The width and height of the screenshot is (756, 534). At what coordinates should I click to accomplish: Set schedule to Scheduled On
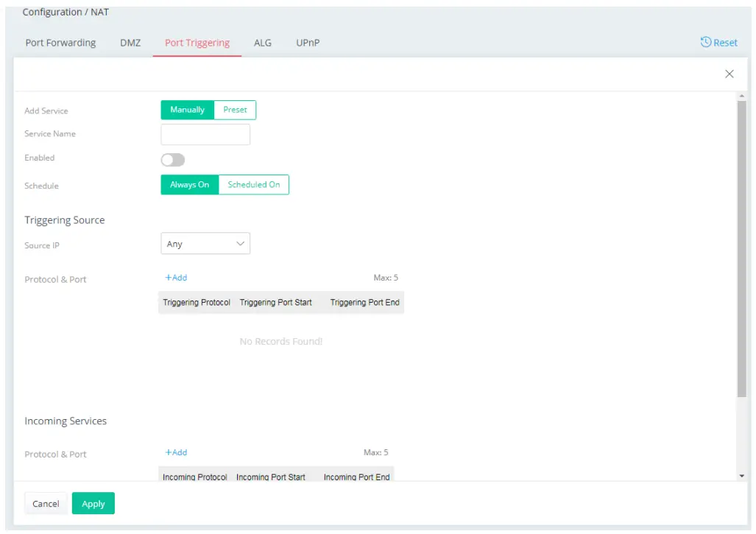(254, 185)
